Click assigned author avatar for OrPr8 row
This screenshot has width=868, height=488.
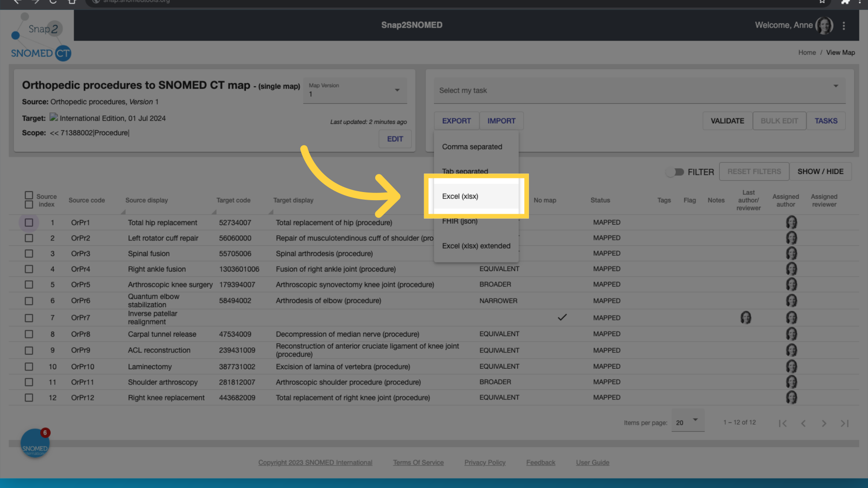click(791, 334)
